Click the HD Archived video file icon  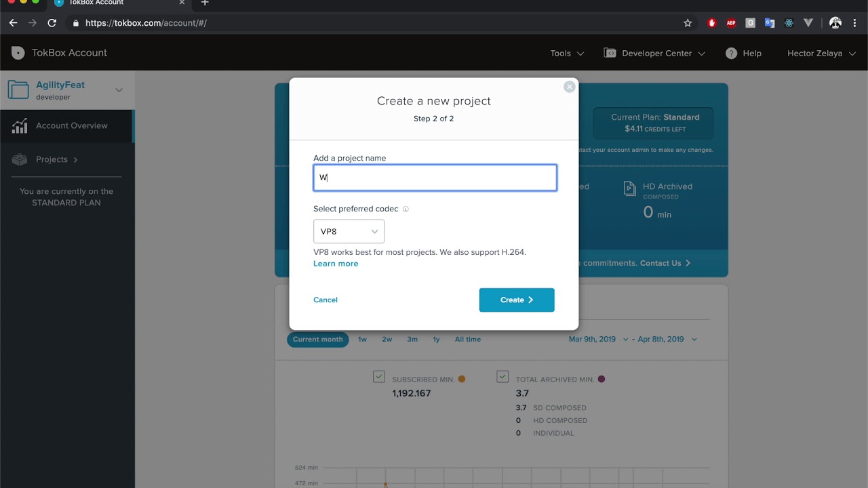(x=629, y=188)
